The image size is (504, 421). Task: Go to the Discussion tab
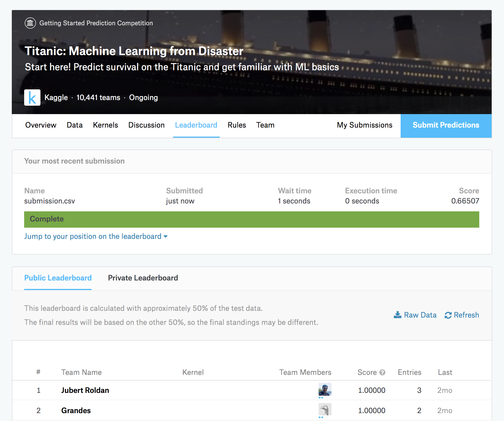click(146, 125)
